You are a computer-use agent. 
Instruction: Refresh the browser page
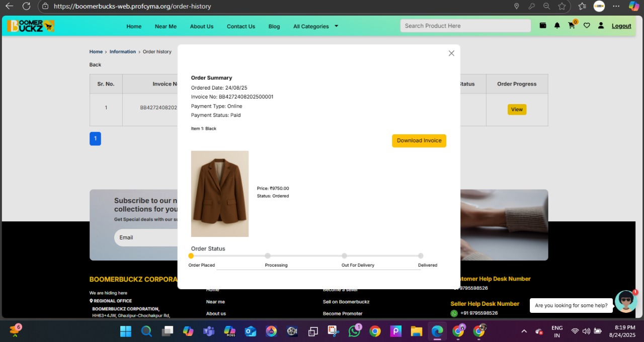coord(27,6)
